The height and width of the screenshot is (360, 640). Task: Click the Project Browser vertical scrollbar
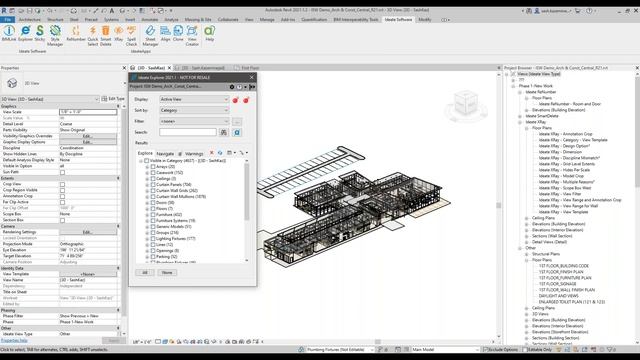tap(637, 131)
